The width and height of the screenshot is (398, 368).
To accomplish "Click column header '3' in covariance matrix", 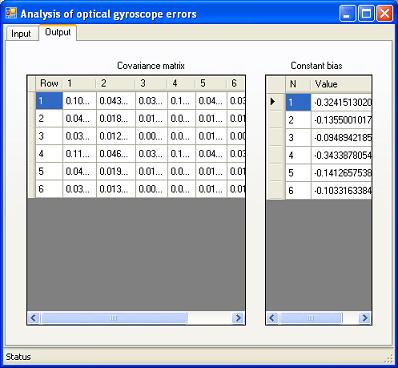I will click(x=151, y=83).
